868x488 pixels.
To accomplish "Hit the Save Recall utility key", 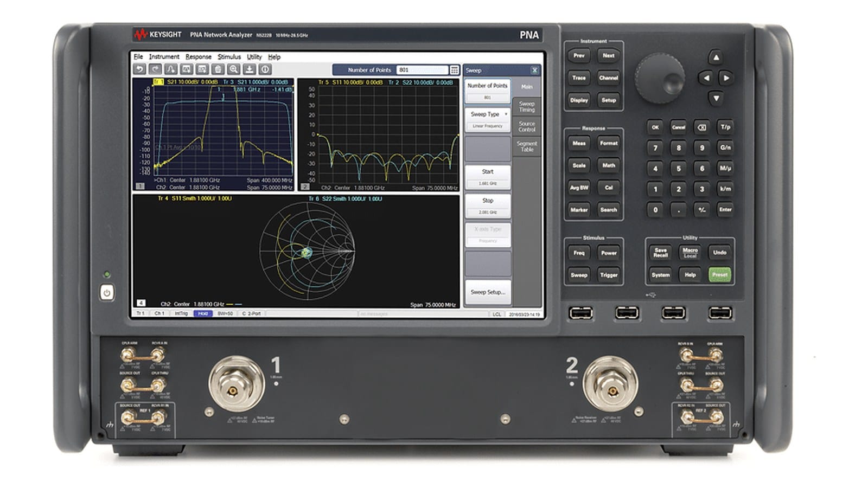I will tap(660, 253).
